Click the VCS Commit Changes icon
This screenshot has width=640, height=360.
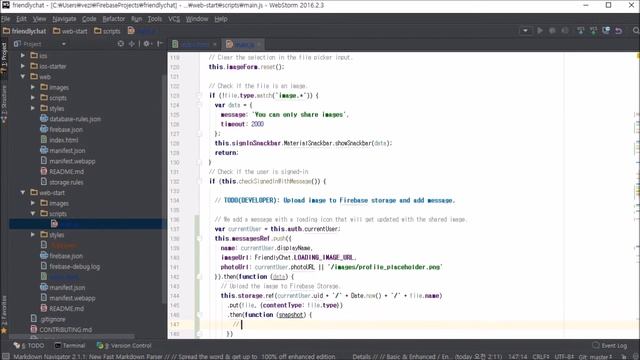[x=593, y=31]
